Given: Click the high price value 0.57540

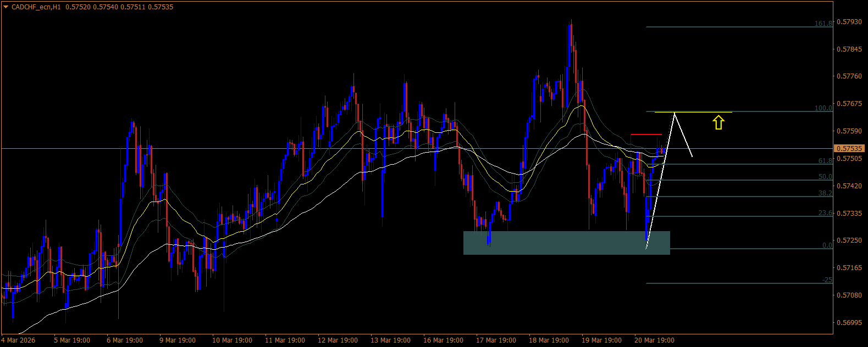Looking at the screenshot, I should coord(105,7).
